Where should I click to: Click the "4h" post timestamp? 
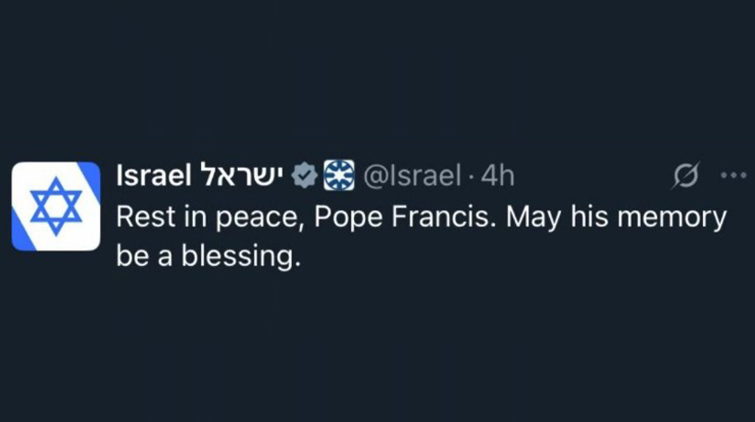pos(497,176)
